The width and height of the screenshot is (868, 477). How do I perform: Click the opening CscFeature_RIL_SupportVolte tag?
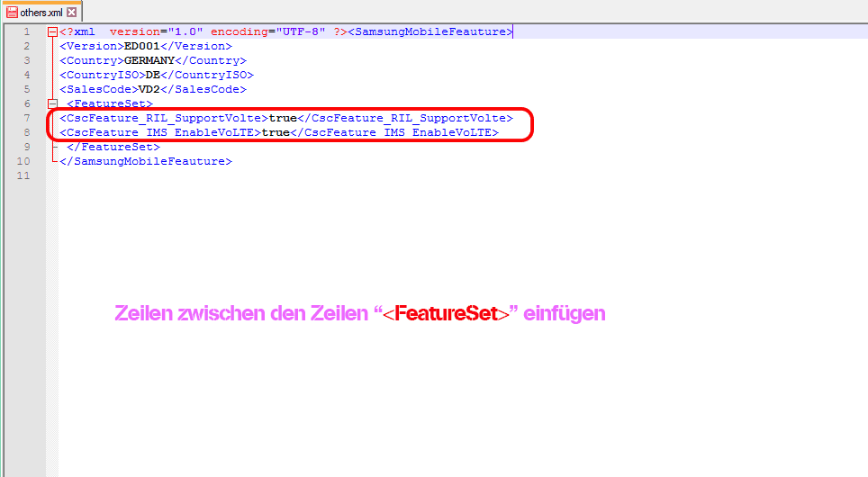point(164,118)
